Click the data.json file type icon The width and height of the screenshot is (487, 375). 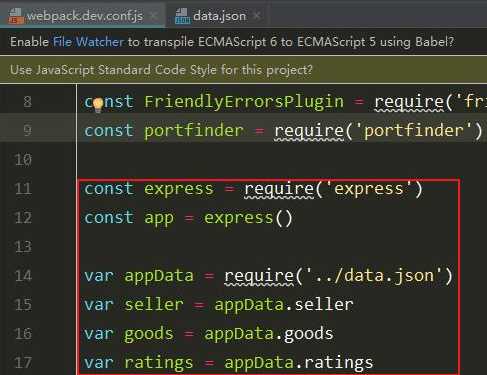182,16
